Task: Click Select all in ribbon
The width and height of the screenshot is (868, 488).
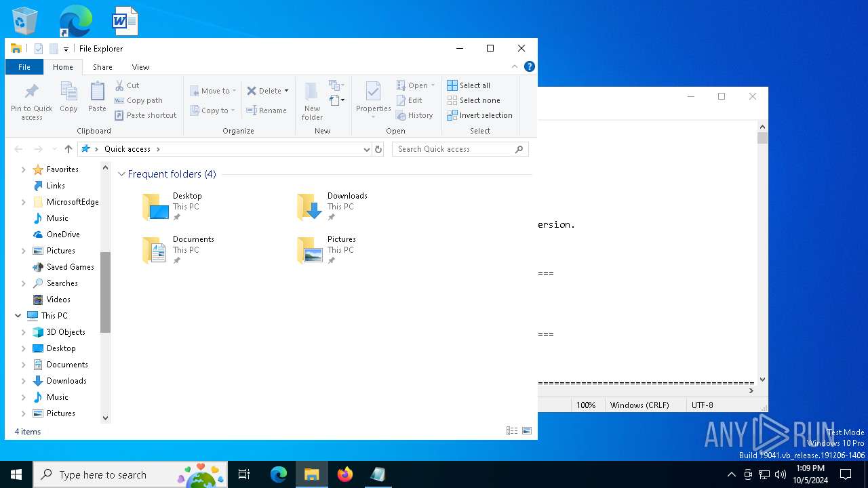Action: click(469, 85)
